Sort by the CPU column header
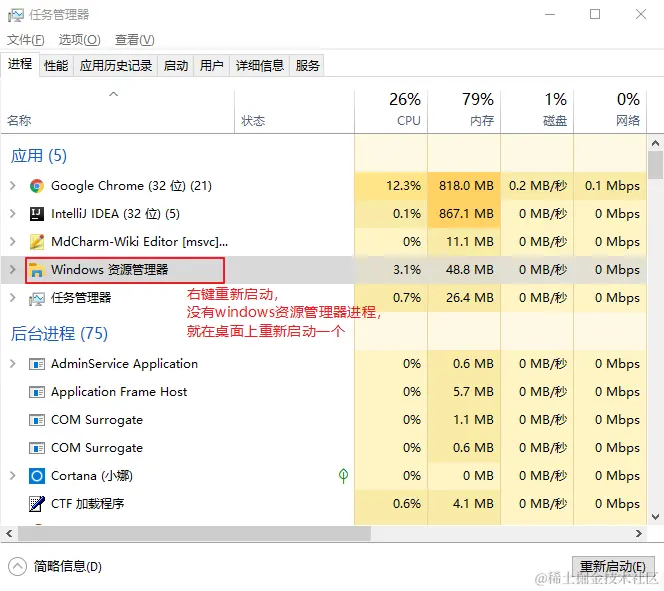Image resolution: width=664 pixels, height=591 pixels. 391,110
